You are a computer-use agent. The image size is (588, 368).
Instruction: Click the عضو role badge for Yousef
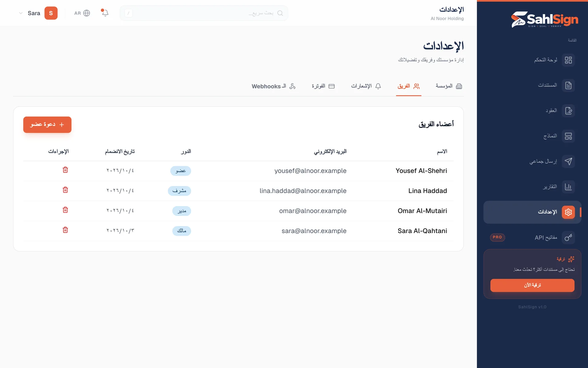pyautogui.click(x=181, y=171)
